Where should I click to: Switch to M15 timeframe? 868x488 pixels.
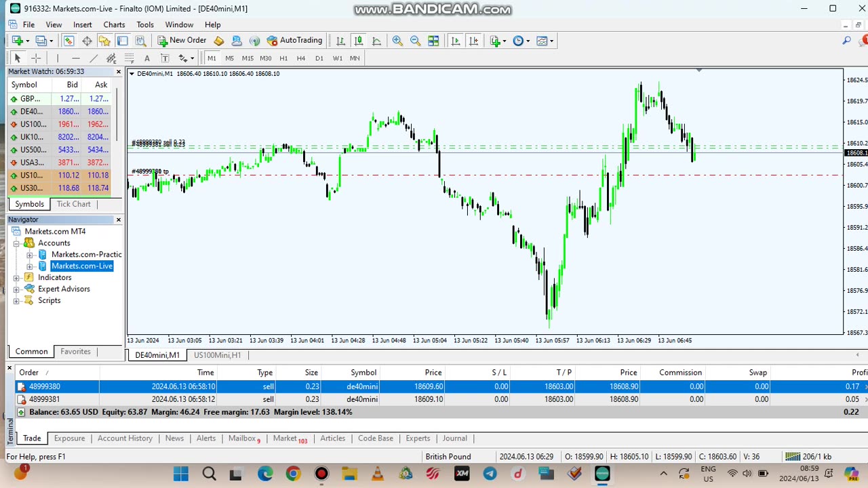(x=248, y=58)
